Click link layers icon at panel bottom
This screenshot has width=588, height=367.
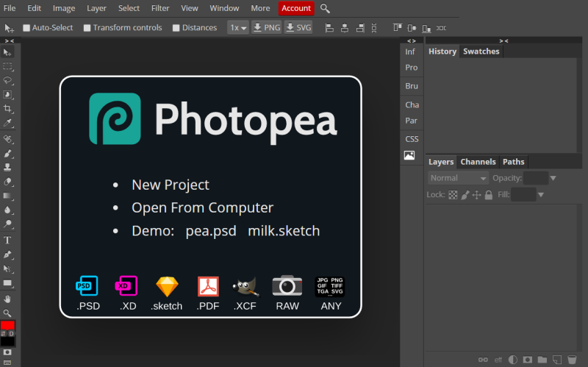(x=483, y=360)
